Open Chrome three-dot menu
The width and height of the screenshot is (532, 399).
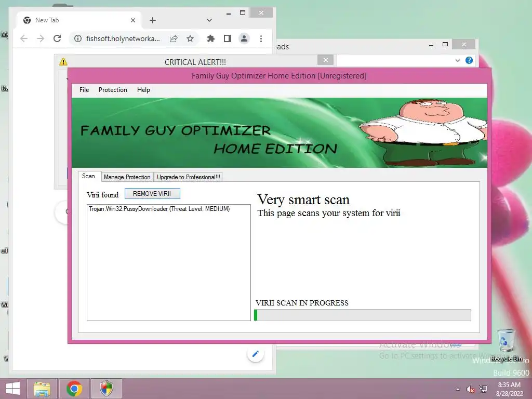pos(261,38)
